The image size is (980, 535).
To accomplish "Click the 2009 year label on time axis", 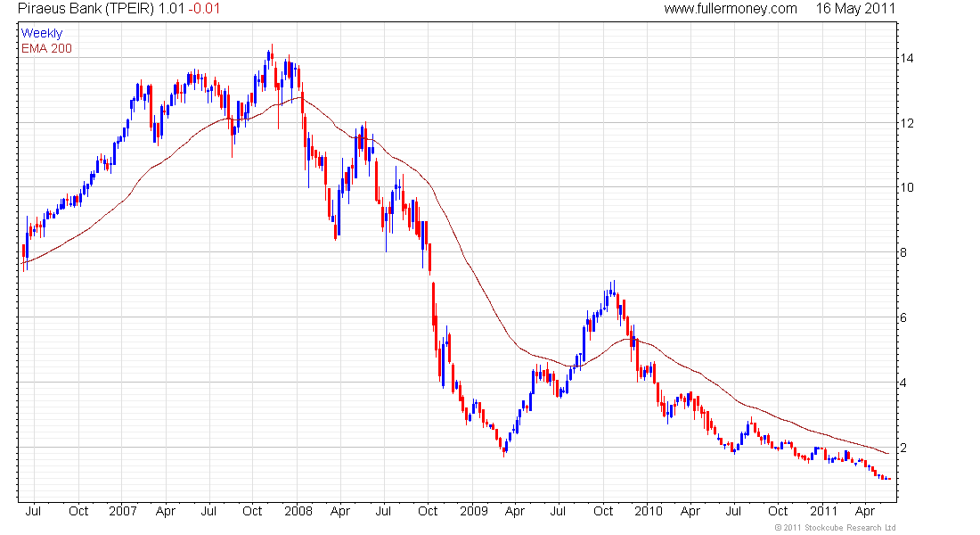I will pyautogui.click(x=474, y=511).
